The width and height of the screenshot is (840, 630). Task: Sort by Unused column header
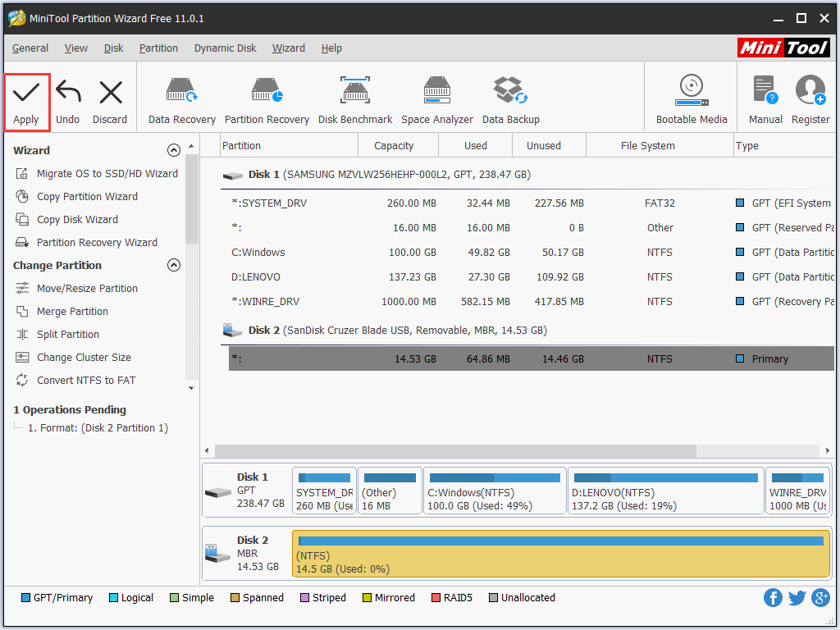point(549,146)
